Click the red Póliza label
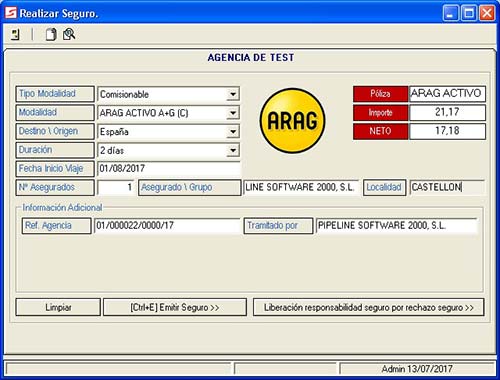Image resolution: width=500 pixels, height=380 pixels. pos(380,94)
